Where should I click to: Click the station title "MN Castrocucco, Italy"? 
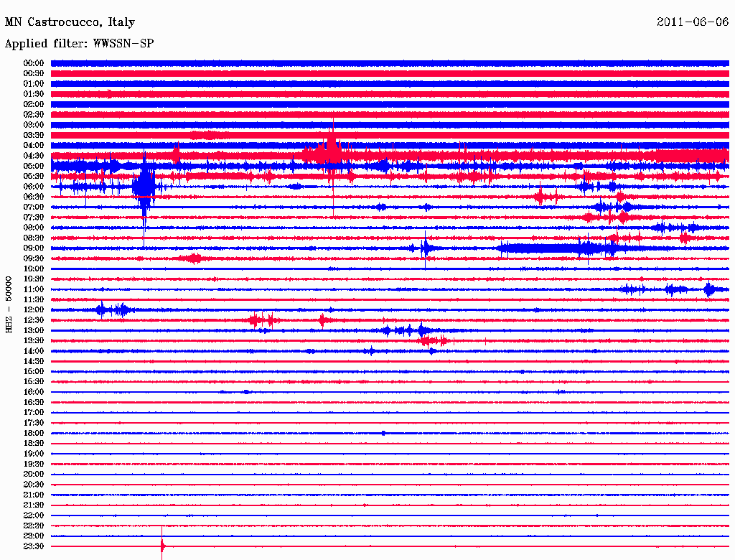70,22
